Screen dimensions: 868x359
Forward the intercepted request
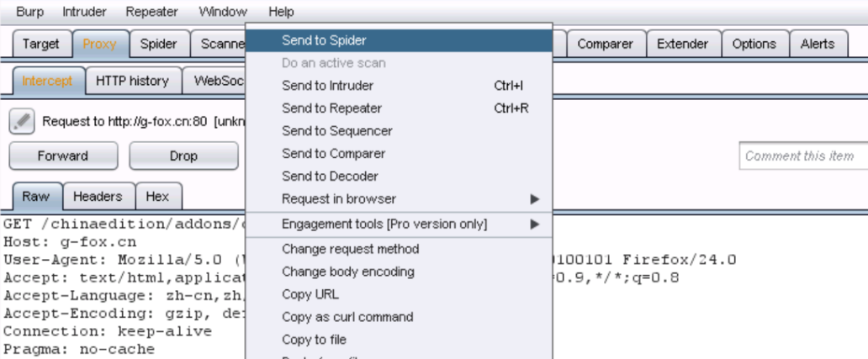63,156
